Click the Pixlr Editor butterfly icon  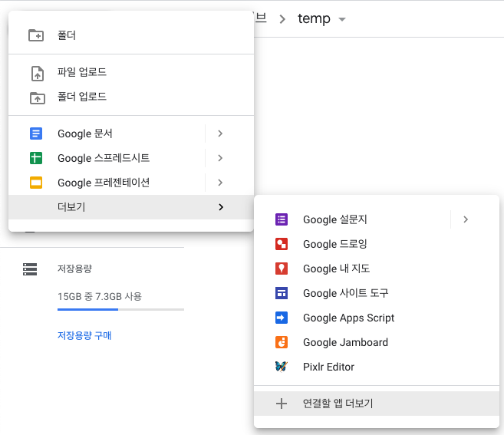[282, 367]
